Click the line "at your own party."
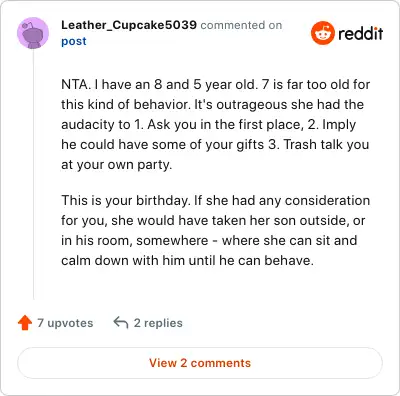Image resolution: width=400 pixels, height=396 pixels. 117,165
